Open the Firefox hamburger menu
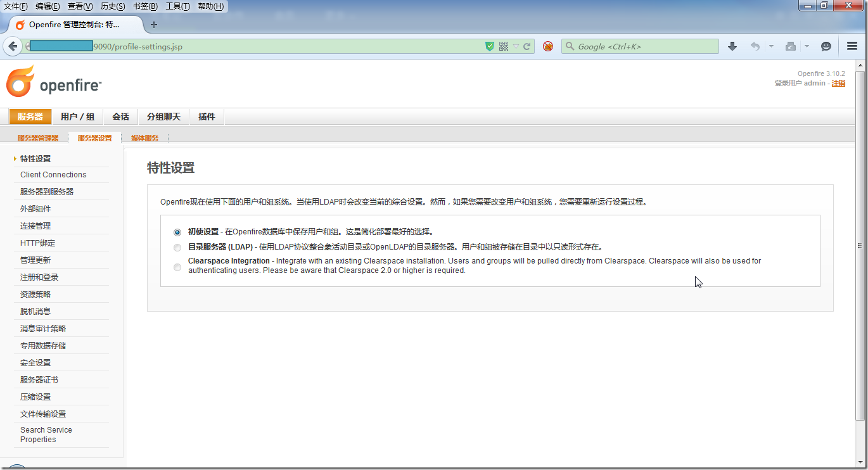 pyautogui.click(x=852, y=46)
